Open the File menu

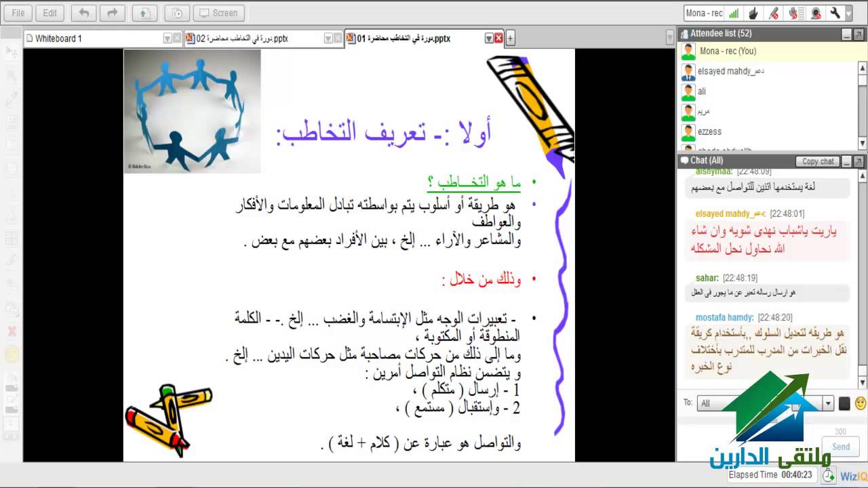click(x=18, y=13)
